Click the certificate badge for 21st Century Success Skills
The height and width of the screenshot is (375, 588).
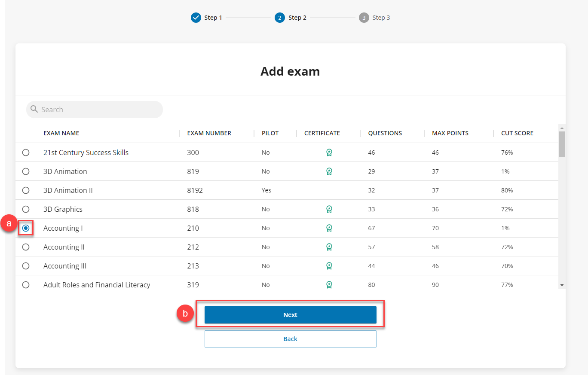pos(329,152)
